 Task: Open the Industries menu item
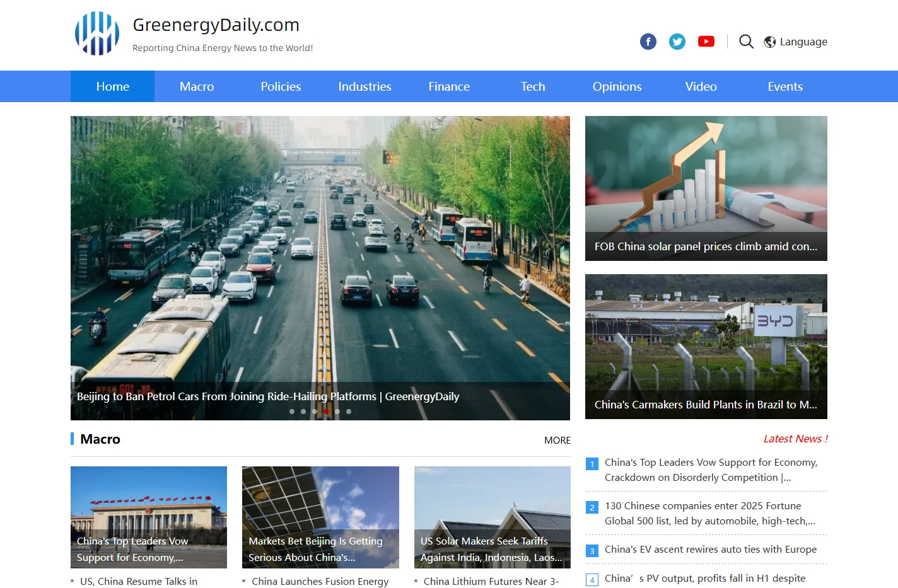coord(365,86)
